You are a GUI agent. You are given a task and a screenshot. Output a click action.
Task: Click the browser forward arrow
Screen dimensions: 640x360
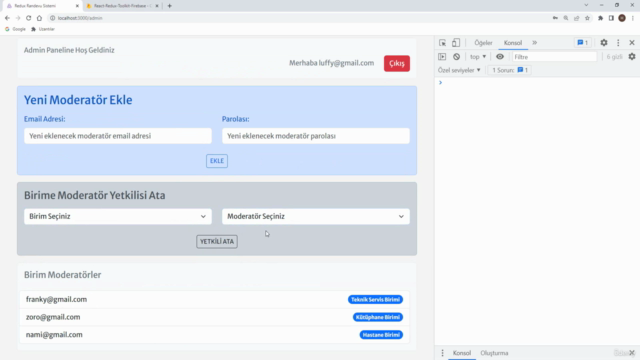(18, 18)
